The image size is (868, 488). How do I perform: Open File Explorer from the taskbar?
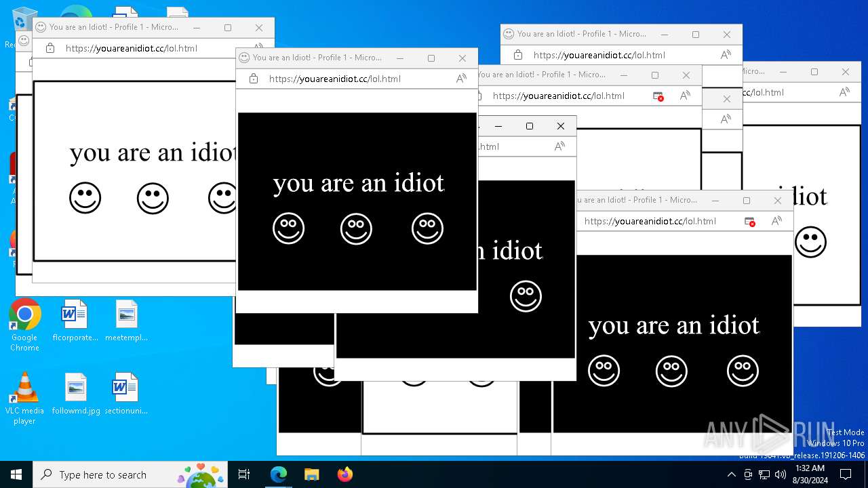click(x=311, y=474)
